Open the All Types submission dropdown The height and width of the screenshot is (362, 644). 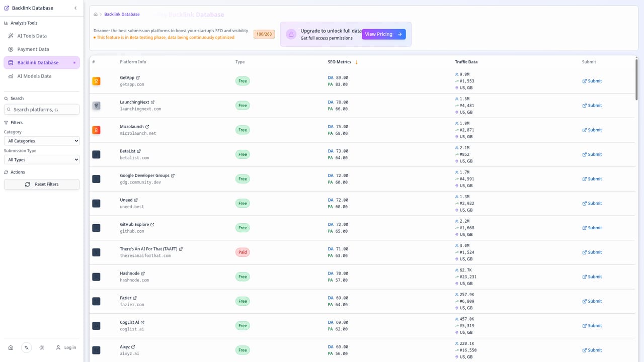tap(42, 159)
